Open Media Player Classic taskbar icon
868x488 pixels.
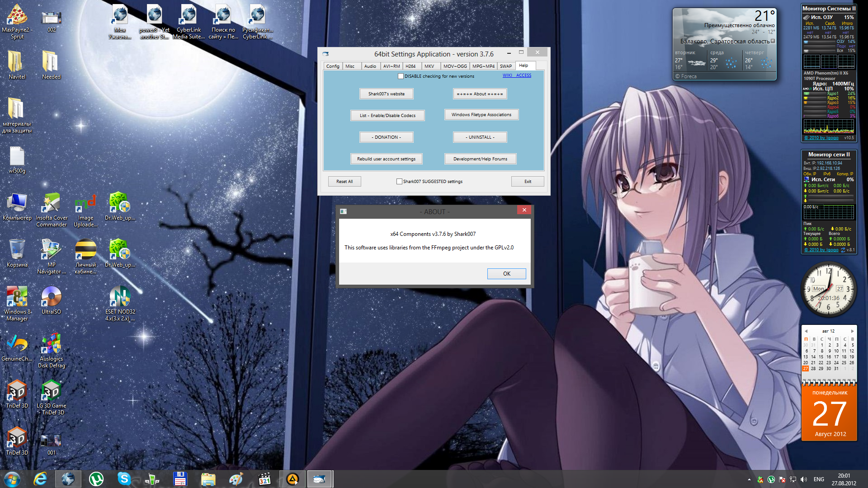pyautogui.click(x=264, y=479)
